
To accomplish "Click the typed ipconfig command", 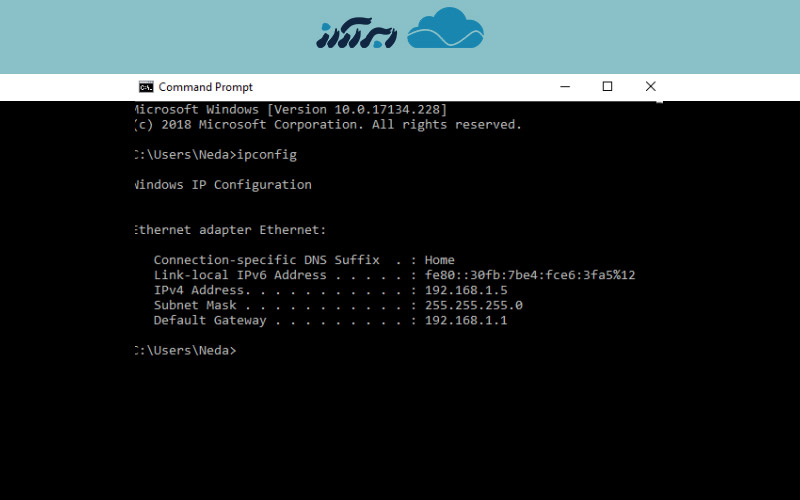I will [x=268, y=155].
